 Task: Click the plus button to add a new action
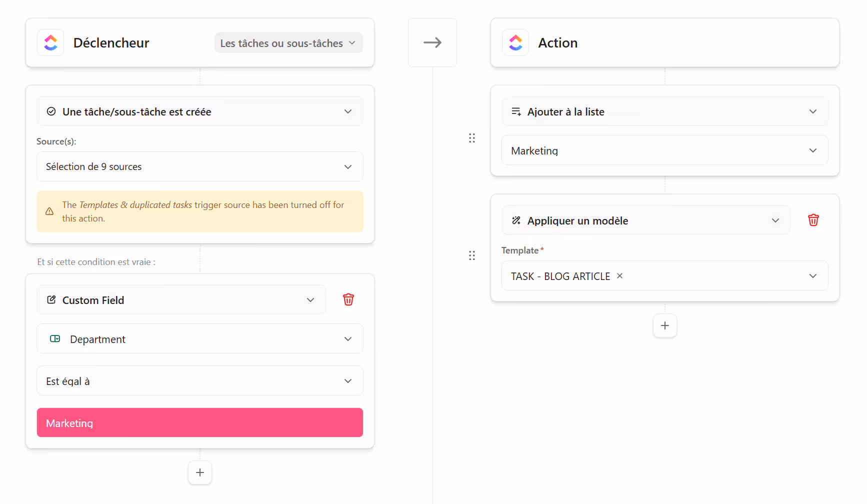664,325
